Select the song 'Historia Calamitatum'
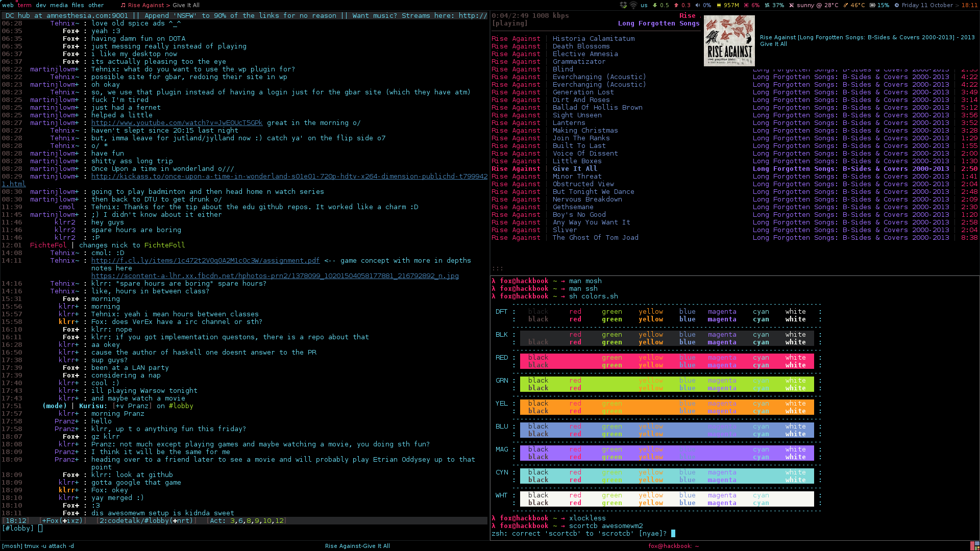 click(x=594, y=39)
